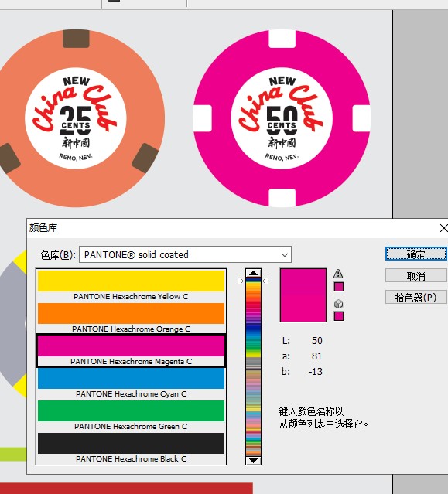The image size is (448, 494).
Task: Select PANTONE Hexachrome Yellow C swatch
Action: coord(132,285)
